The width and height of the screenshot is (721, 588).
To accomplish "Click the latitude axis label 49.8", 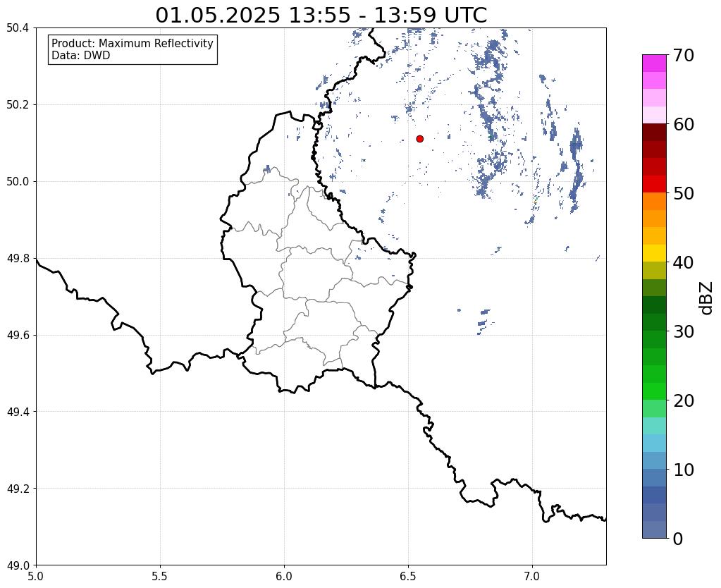I will (x=18, y=259).
